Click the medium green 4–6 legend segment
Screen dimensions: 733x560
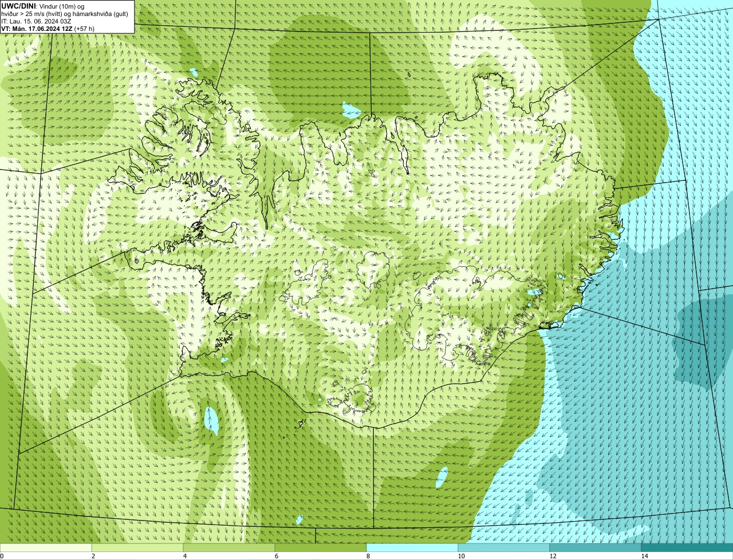coord(229,547)
